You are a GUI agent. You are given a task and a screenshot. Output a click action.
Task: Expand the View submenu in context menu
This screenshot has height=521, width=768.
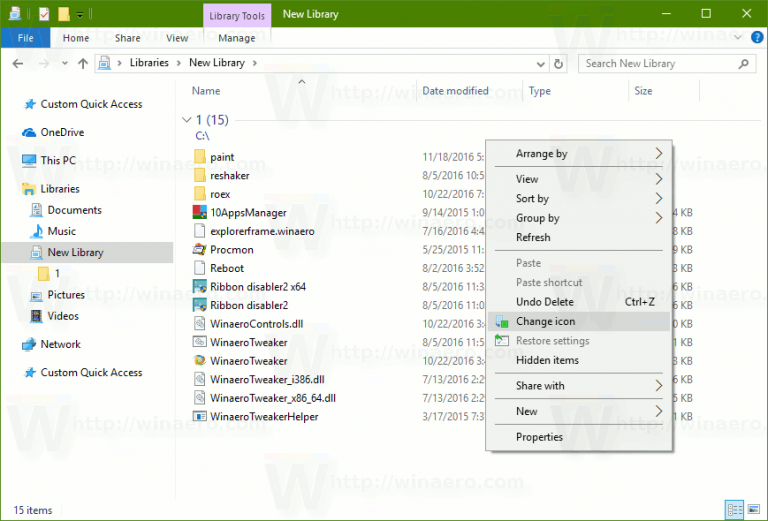[578, 179]
